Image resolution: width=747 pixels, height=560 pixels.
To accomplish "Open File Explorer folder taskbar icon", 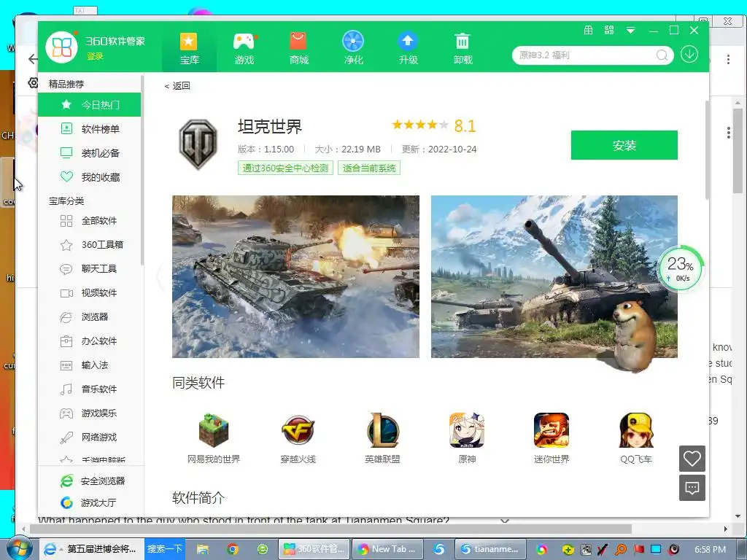I will [203, 549].
